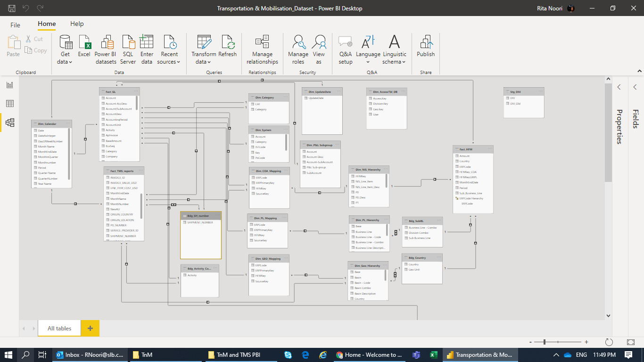Open the Inbox Outlook taskbar item
Image resolution: width=644 pixels, height=362 pixels.
pos(90,355)
